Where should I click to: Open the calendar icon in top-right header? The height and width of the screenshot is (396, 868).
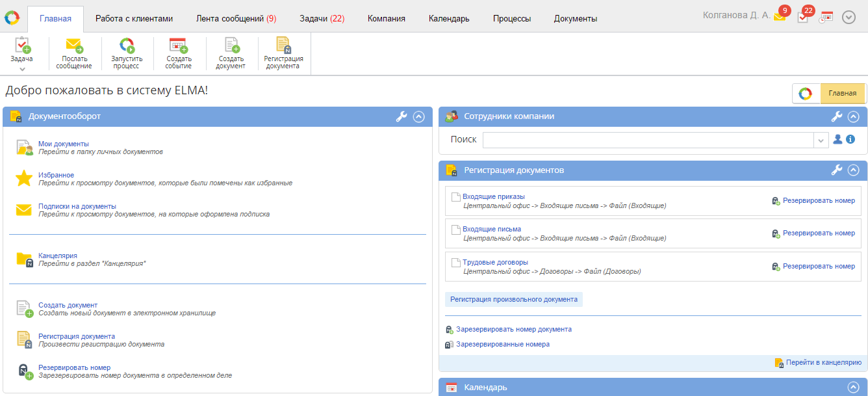coord(826,18)
